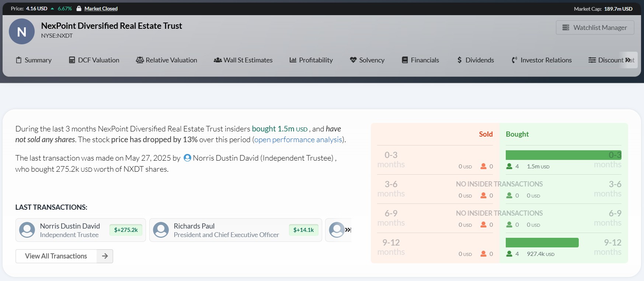Click the 0-3 months bought green bar
This screenshot has width=644, height=281.
(564, 155)
